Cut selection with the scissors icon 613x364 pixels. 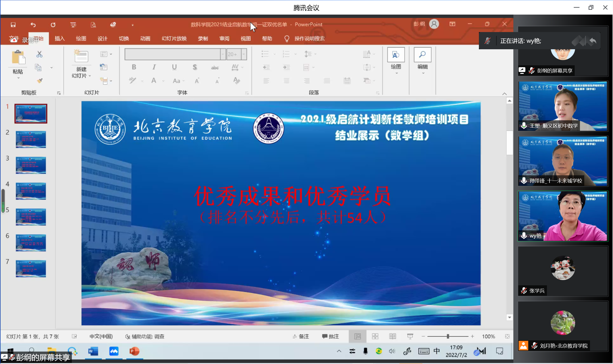pos(39,54)
